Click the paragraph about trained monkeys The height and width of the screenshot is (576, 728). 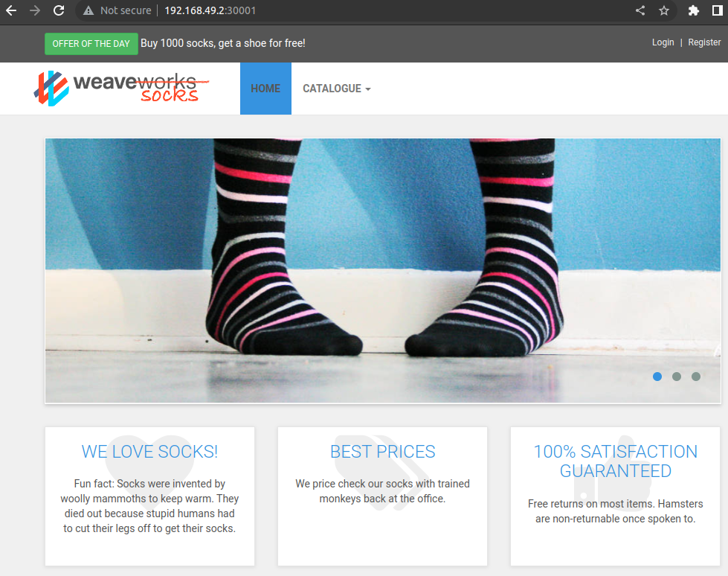coord(382,491)
